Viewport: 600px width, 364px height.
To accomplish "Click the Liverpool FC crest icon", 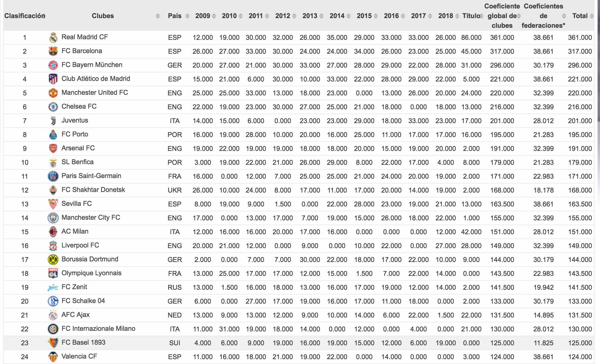I will pyautogui.click(x=53, y=246).
